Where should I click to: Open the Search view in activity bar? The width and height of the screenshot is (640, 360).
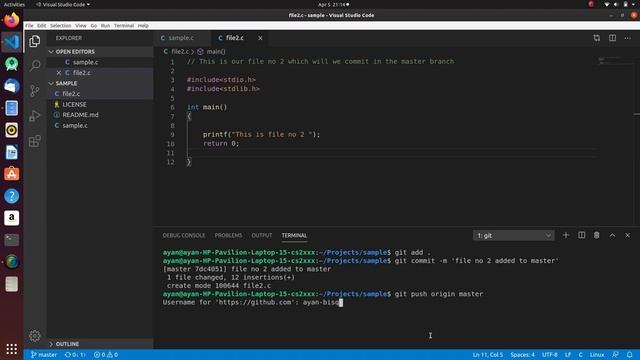(35, 65)
